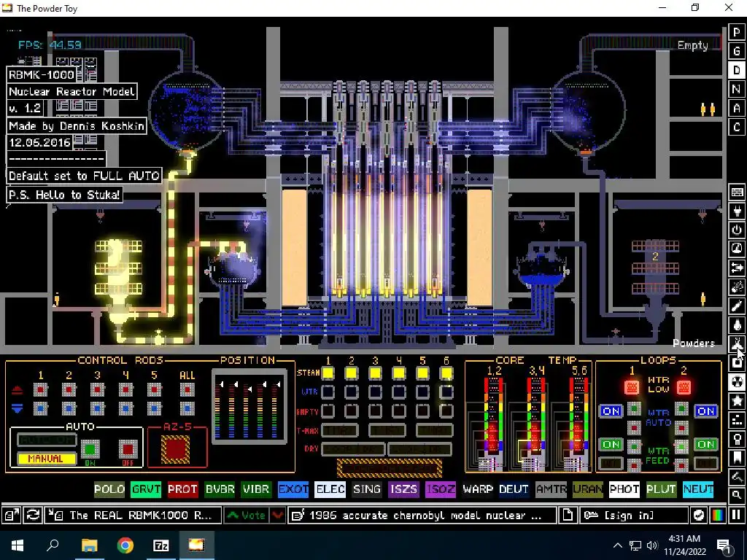Image resolution: width=747 pixels, height=560 pixels.
Task: Open Google Chrome from the taskbar
Action: (125, 545)
